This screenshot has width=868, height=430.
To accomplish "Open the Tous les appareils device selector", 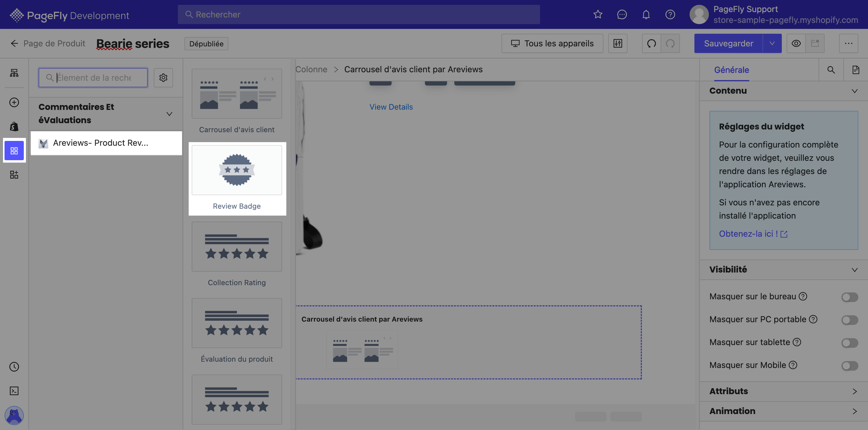I will click(x=552, y=43).
